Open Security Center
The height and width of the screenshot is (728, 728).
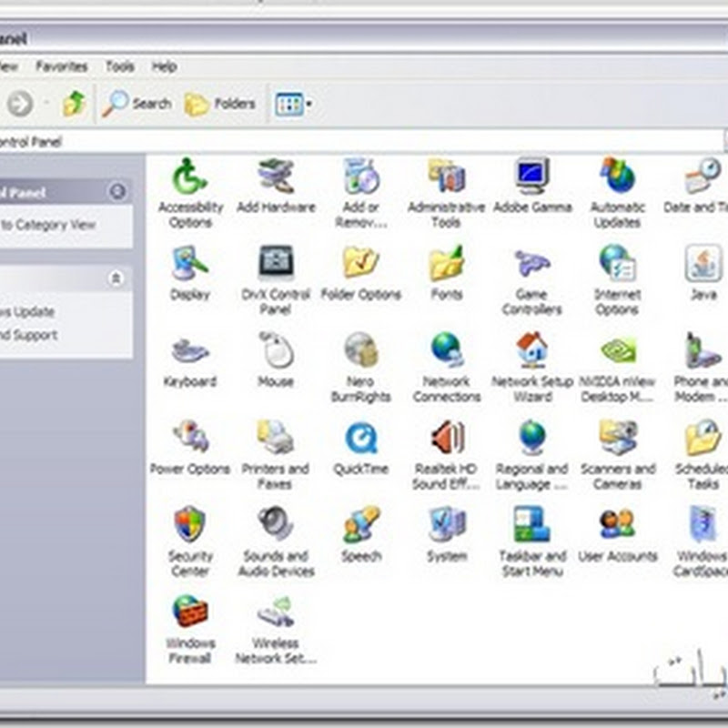pos(190,541)
